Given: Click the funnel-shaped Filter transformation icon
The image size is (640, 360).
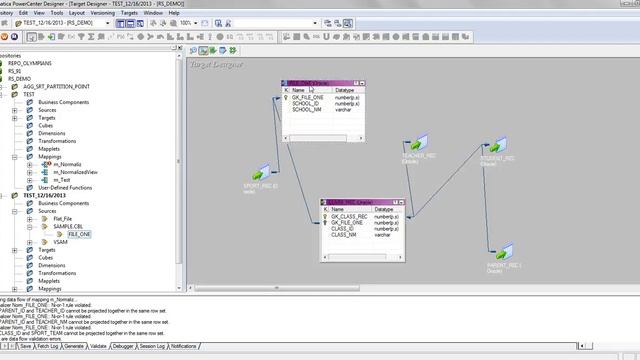Looking at the screenshot, I should pos(81,37).
